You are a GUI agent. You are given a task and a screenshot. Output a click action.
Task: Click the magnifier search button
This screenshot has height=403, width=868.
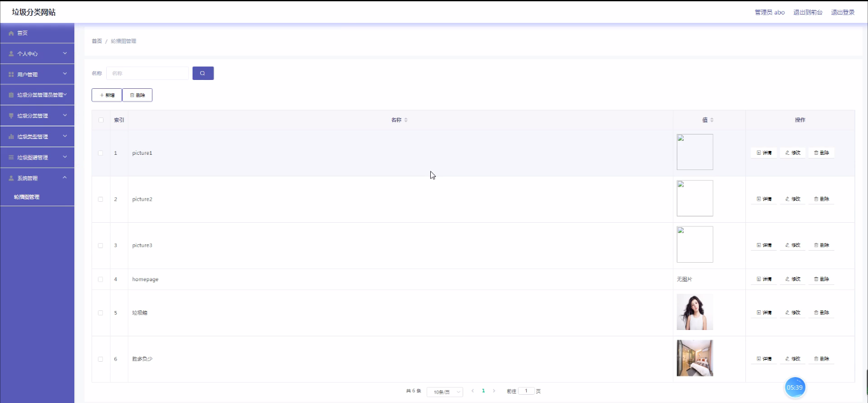203,74
